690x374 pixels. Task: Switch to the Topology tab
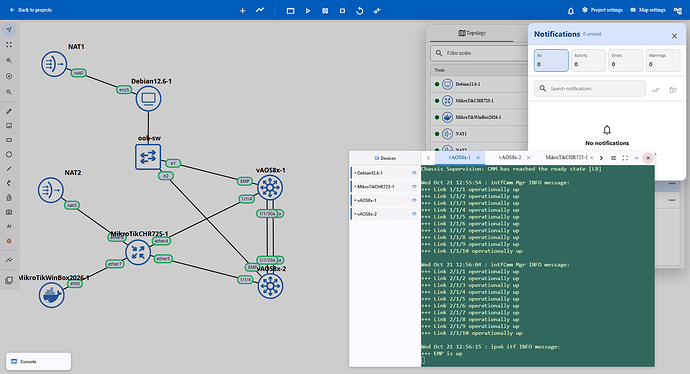pos(472,33)
